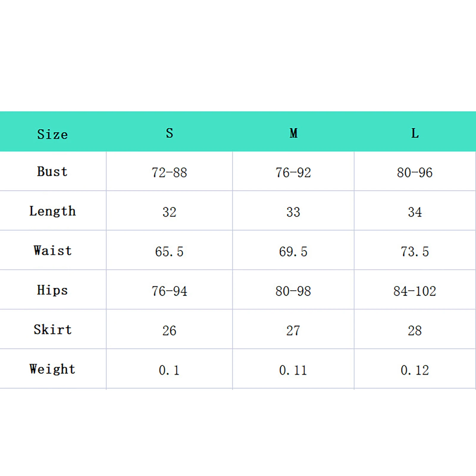Select the 84-102 hips cell
476x476 pixels.
[x=415, y=291]
